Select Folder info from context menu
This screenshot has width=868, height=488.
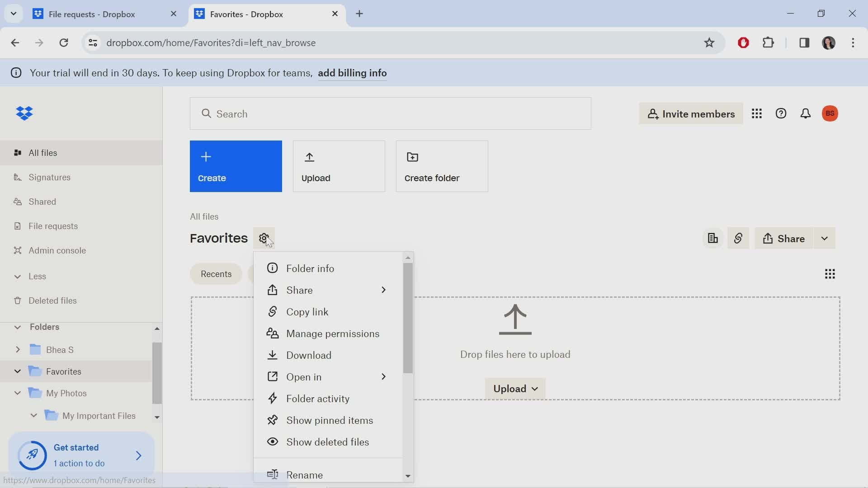tap(310, 268)
